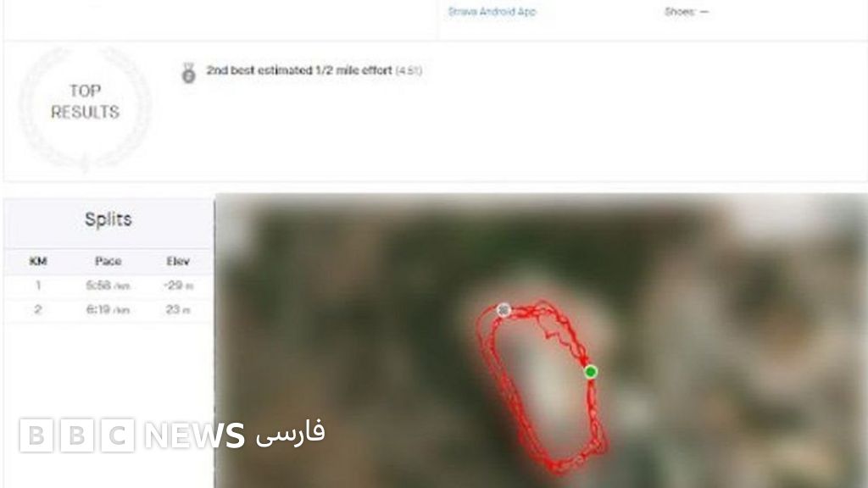Click the Elev column header
The height and width of the screenshot is (488, 868).
(x=178, y=261)
